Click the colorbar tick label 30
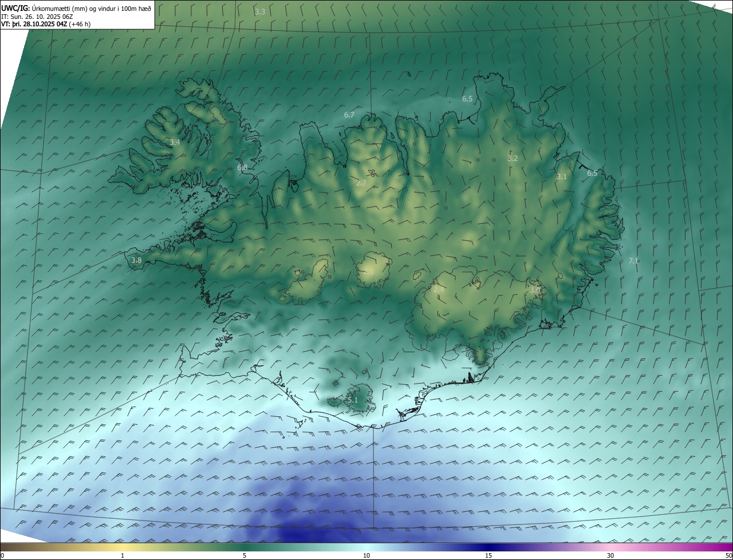The height and width of the screenshot is (560, 733). pos(610,555)
